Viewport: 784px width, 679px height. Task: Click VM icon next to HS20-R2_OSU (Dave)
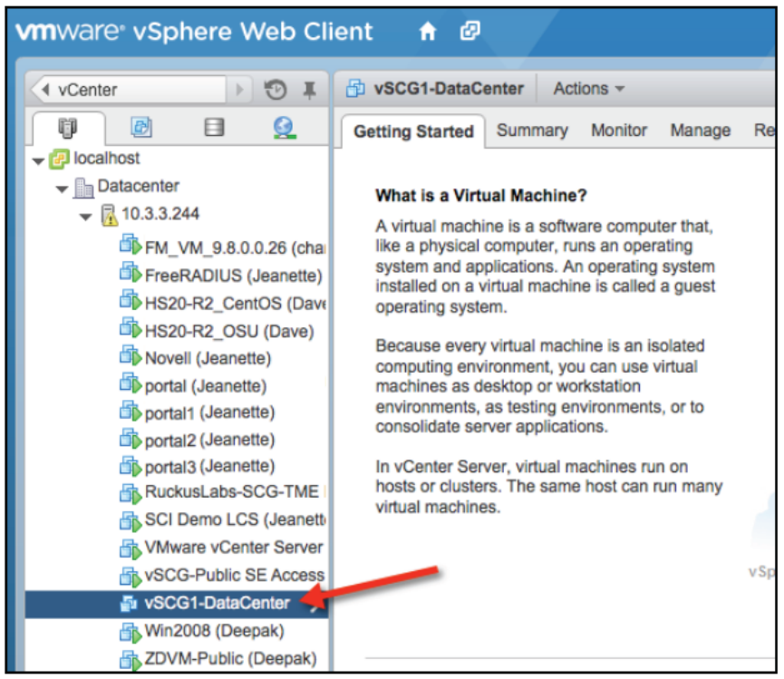pyautogui.click(x=131, y=328)
